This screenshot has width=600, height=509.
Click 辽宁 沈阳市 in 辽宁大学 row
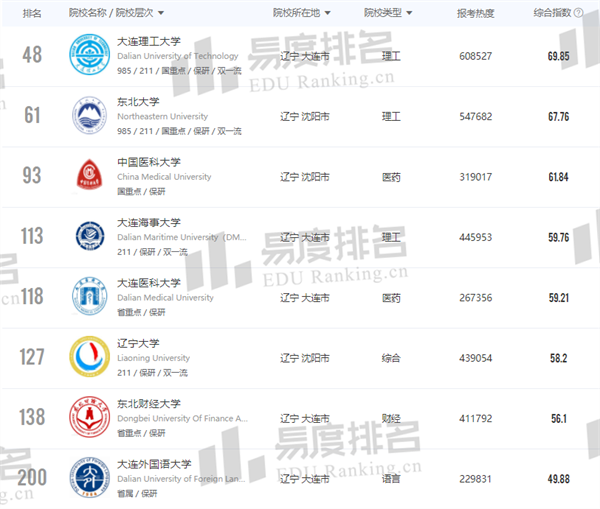tap(305, 359)
